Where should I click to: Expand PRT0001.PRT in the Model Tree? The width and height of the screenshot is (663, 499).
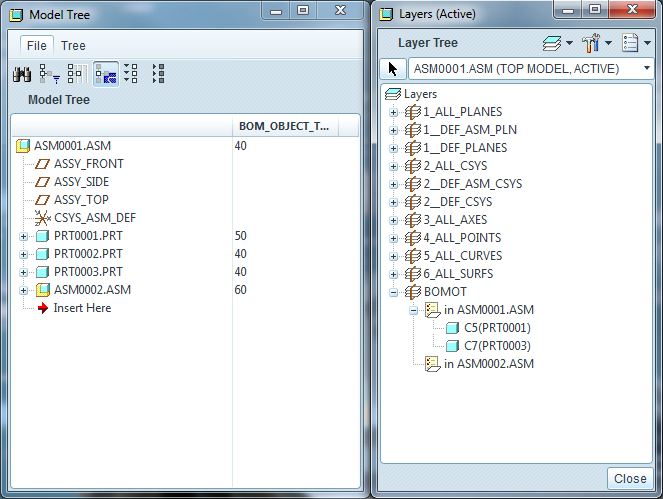(24, 236)
